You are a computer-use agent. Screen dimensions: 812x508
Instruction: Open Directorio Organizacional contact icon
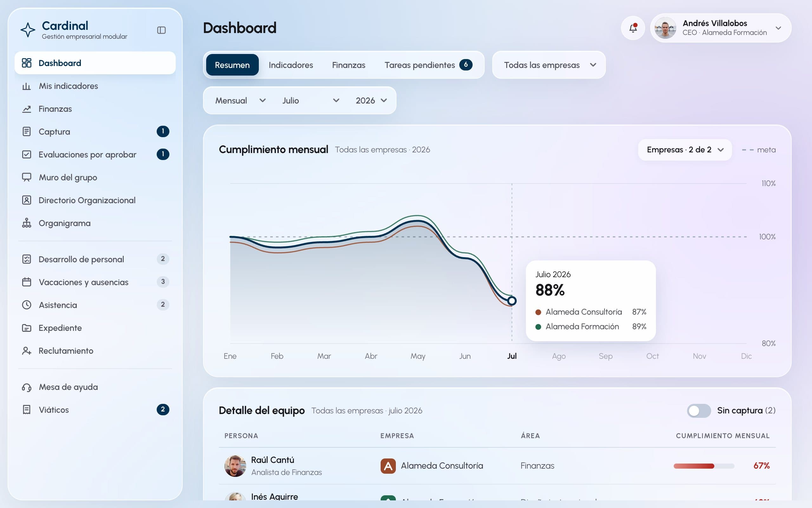coord(27,200)
